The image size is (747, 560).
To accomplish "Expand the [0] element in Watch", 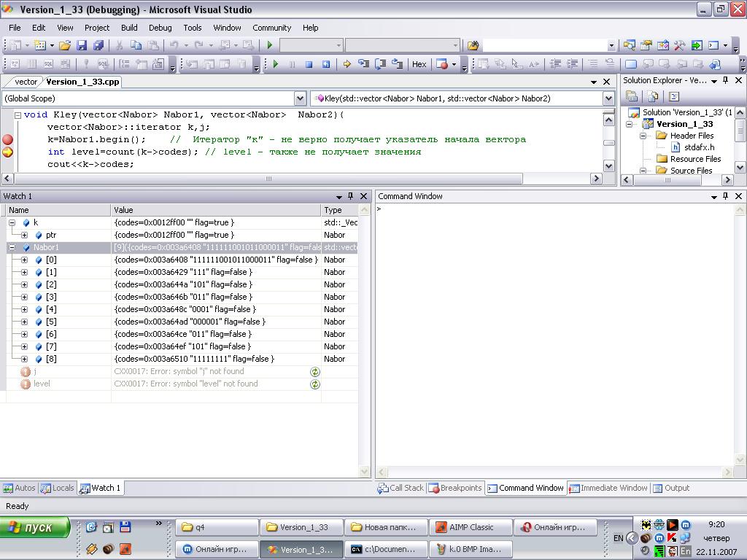I will click(x=24, y=260).
